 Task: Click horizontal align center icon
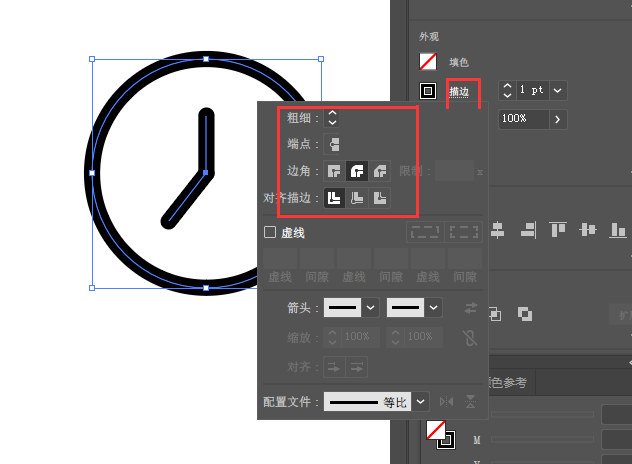coord(497,230)
